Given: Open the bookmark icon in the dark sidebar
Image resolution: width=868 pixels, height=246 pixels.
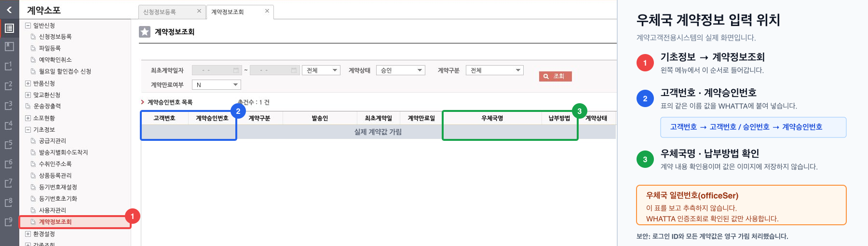Looking at the screenshot, I should 9,46.
